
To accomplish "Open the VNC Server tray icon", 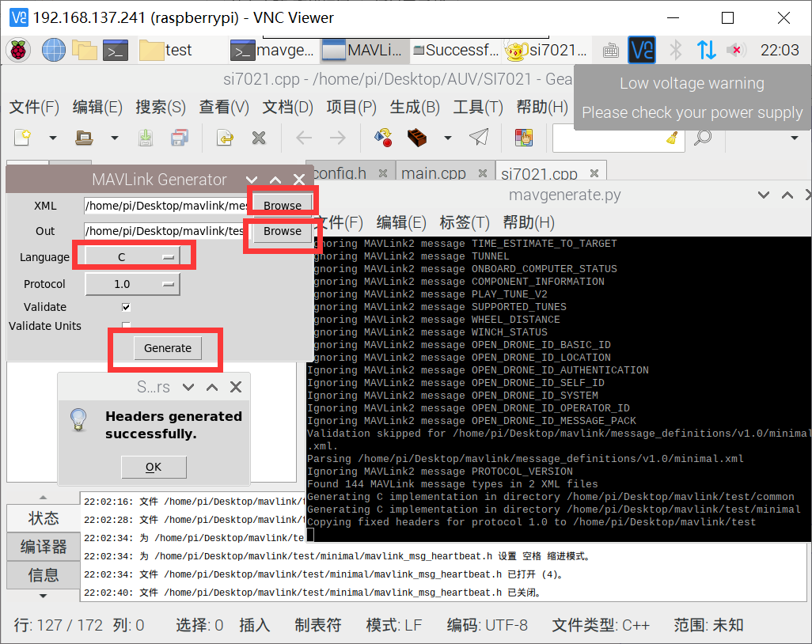I will point(642,50).
